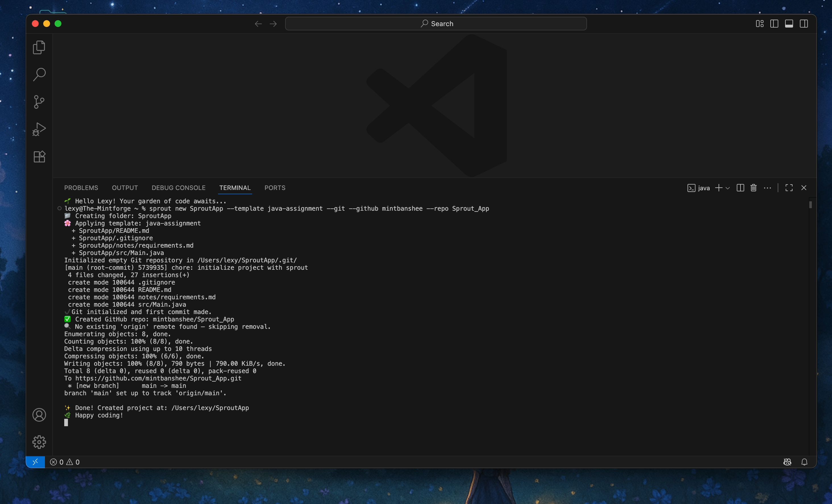Click the Copilot icon in the status bar
The image size is (832, 504).
point(787,462)
